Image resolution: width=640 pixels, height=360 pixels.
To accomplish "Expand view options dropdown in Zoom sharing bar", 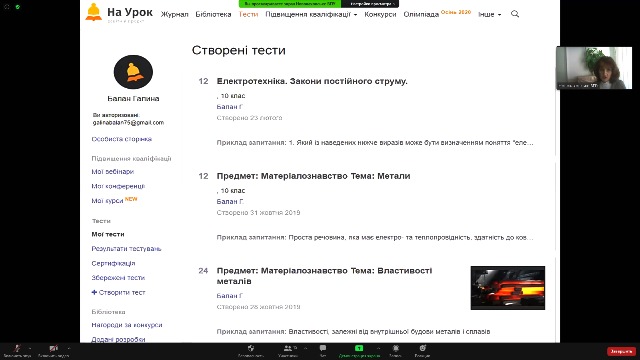I will (371, 4).
